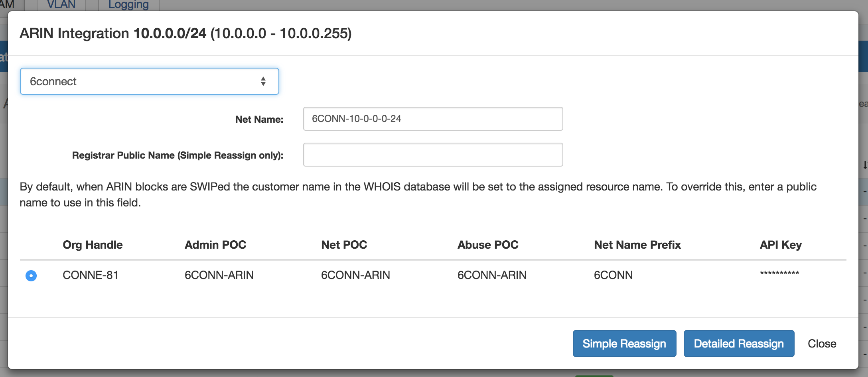Click the Net POC column header
Image resolution: width=868 pixels, height=377 pixels.
coord(344,245)
